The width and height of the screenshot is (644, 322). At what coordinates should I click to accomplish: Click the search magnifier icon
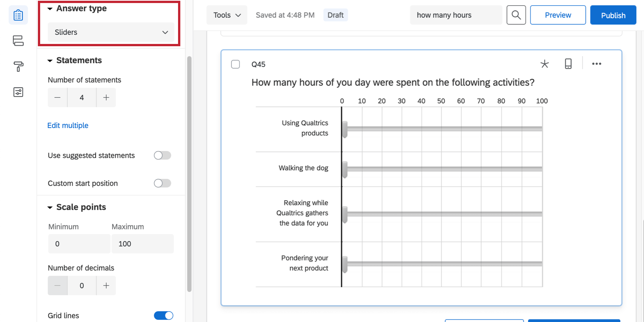pyautogui.click(x=516, y=15)
